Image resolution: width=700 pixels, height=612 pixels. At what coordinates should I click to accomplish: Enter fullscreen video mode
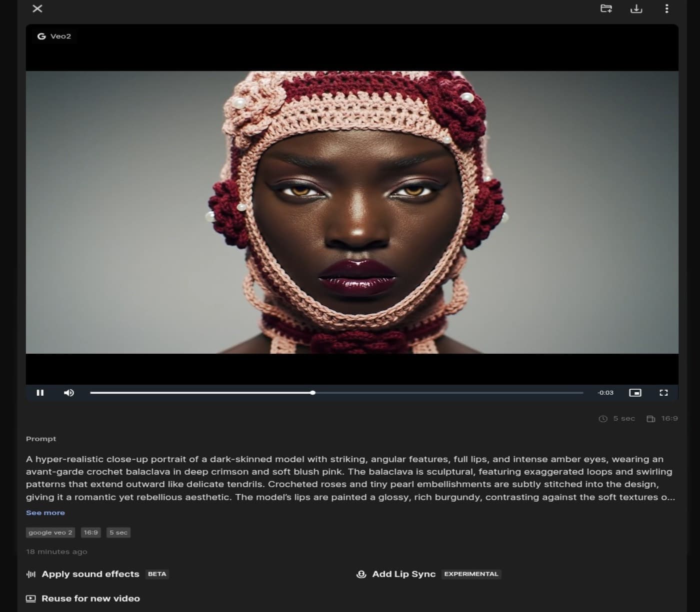pyautogui.click(x=663, y=393)
